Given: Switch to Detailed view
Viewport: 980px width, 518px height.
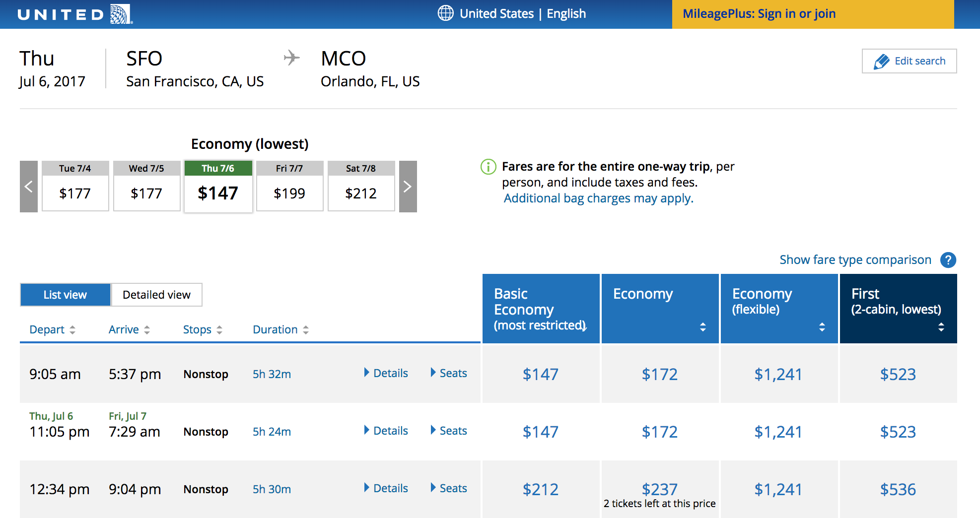Looking at the screenshot, I should coord(156,295).
